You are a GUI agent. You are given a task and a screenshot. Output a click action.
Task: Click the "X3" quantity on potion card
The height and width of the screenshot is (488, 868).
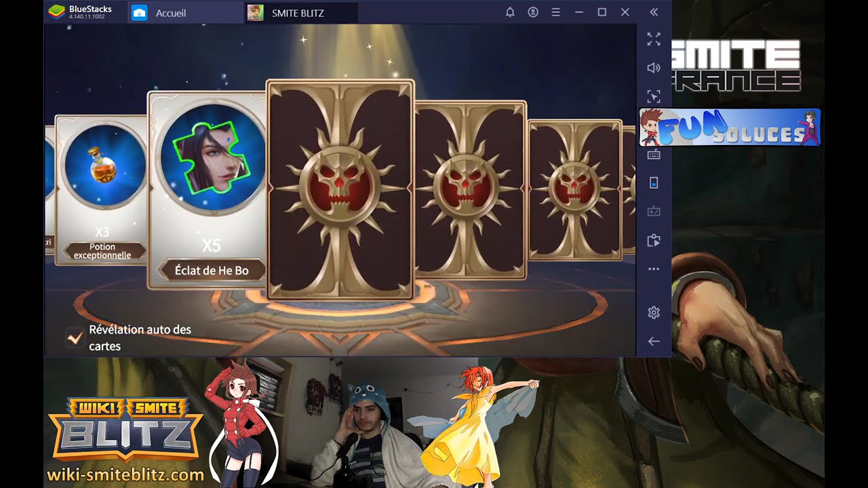[x=102, y=232]
